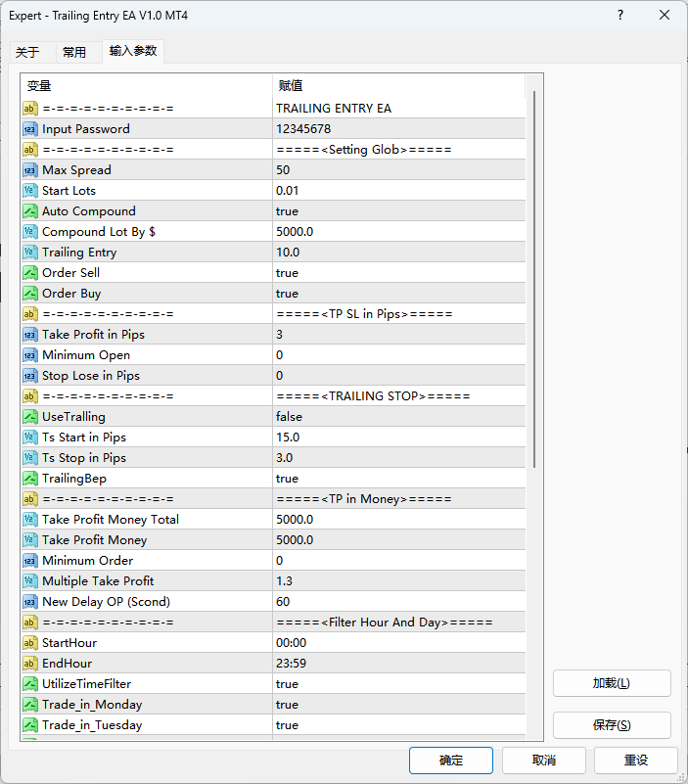Click the icon beside Take Profit Money Total
The image size is (688, 784).
[29, 520]
